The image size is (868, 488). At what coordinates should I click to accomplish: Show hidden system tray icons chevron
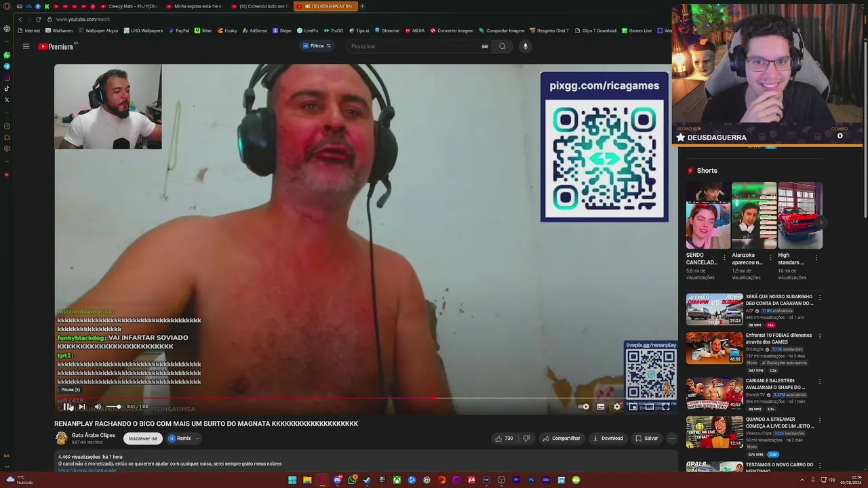coord(802,480)
